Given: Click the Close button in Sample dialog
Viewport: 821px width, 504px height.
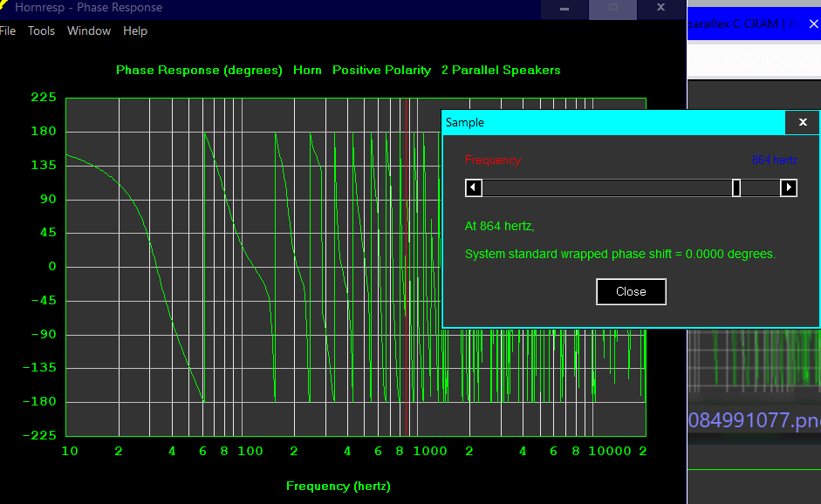Looking at the screenshot, I should click(631, 291).
